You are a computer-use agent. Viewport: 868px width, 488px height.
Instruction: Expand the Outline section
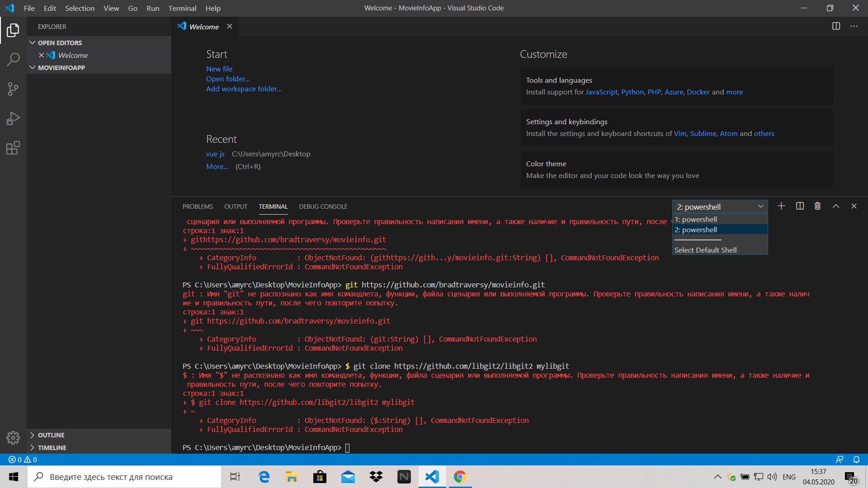click(99, 435)
